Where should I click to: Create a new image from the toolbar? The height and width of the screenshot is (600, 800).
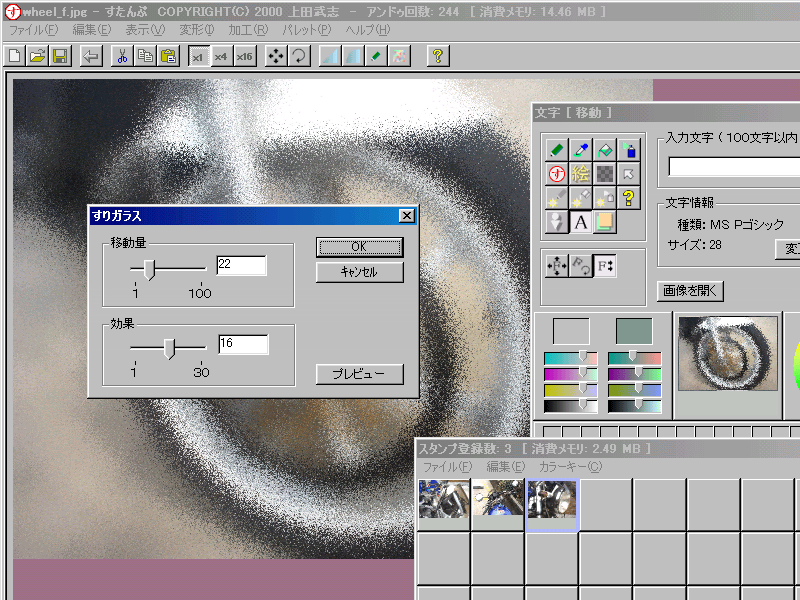click(15, 56)
